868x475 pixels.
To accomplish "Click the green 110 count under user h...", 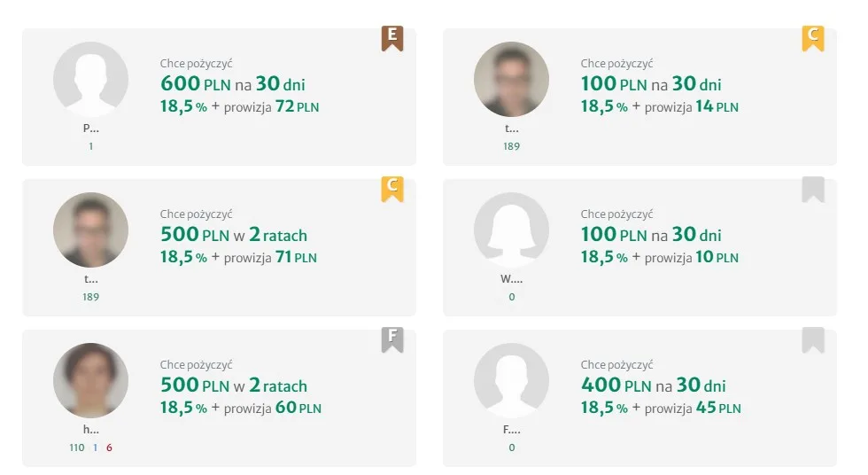I will coord(77,448).
